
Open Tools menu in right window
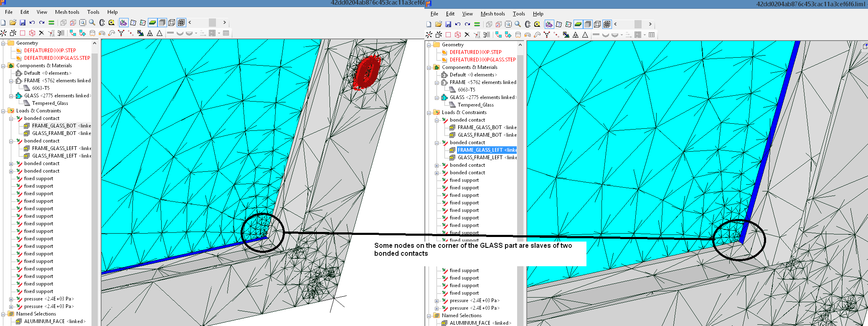(x=518, y=14)
